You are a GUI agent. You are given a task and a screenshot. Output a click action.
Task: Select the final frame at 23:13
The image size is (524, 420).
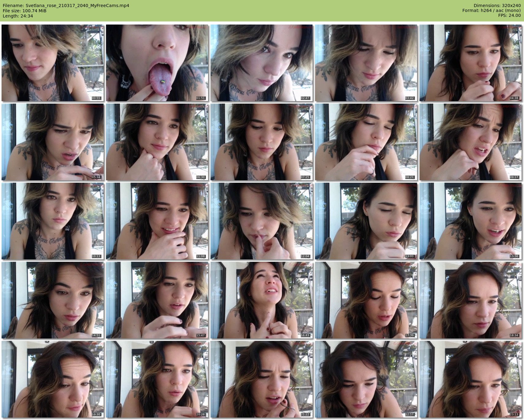pos(471,379)
